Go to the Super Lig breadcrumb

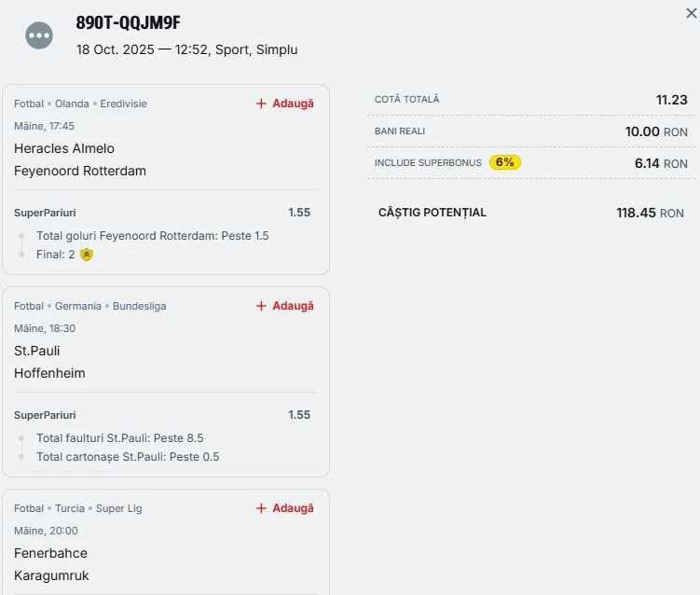click(119, 508)
